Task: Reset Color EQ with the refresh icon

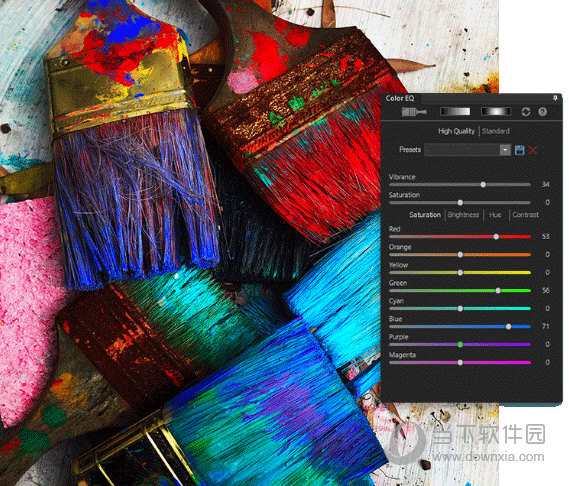Action: click(526, 112)
